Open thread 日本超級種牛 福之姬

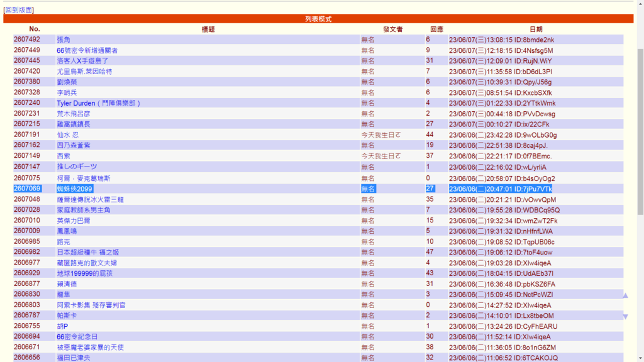(x=88, y=253)
